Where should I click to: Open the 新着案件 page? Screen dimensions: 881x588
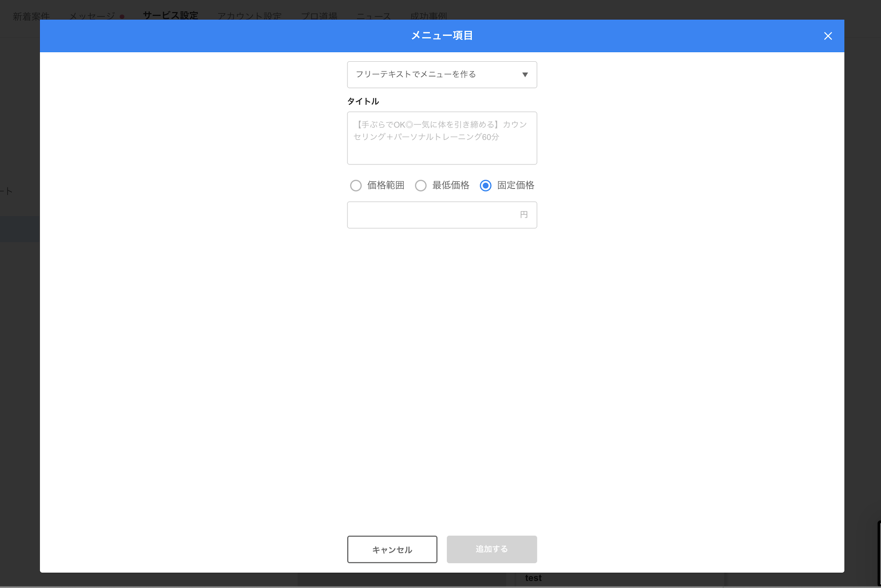pyautogui.click(x=31, y=15)
